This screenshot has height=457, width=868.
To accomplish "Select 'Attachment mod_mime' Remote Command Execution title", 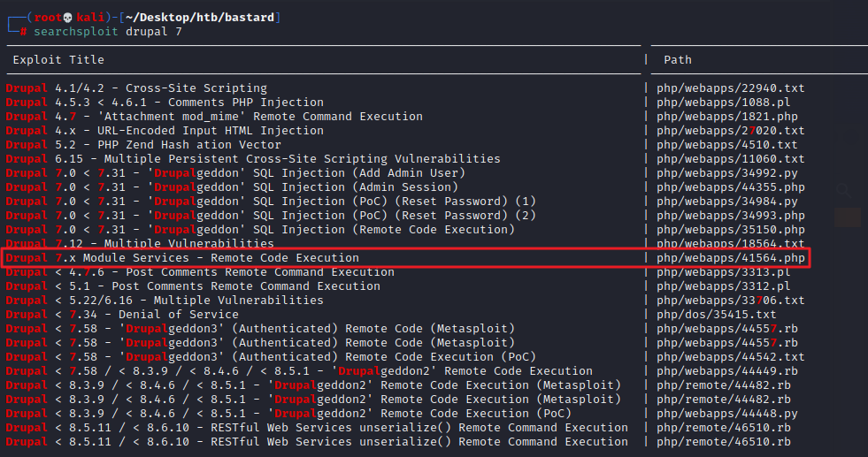I will [x=213, y=116].
